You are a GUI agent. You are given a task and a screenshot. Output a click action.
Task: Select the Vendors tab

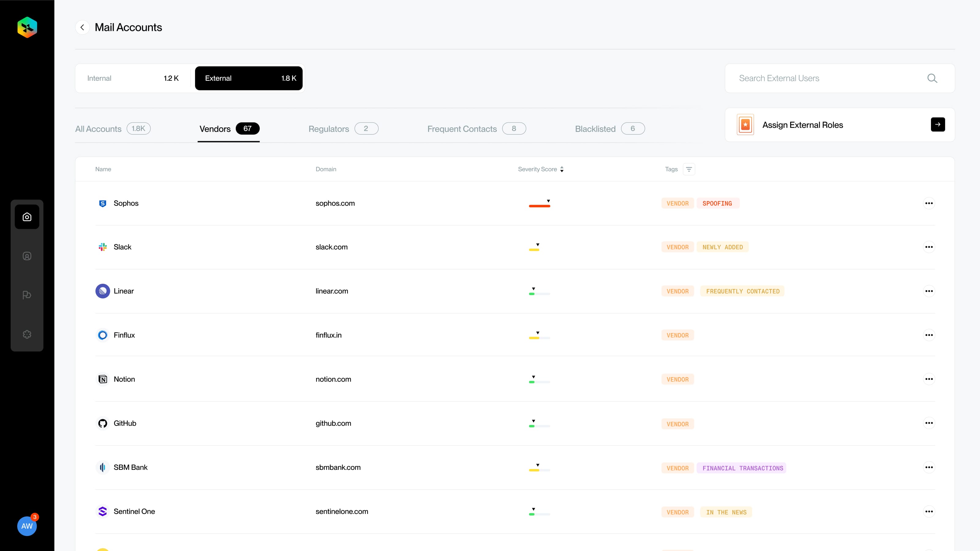[x=229, y=129]
